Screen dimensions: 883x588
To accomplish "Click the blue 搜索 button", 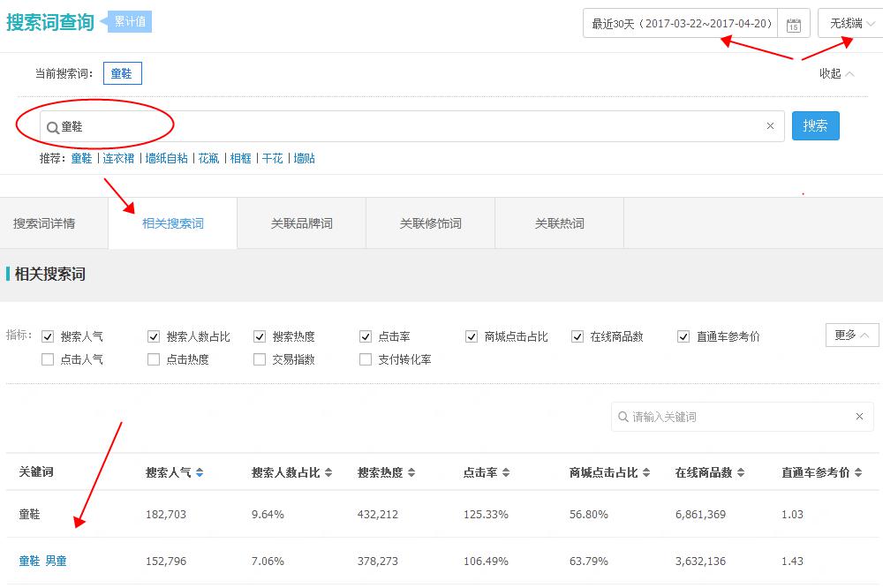I will click(815, 125).
